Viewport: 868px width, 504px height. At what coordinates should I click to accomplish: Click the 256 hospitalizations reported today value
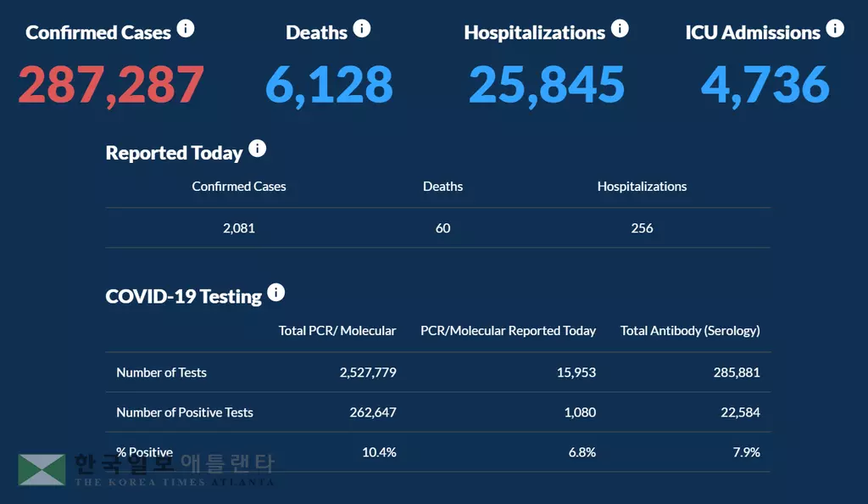pos(642,228)
